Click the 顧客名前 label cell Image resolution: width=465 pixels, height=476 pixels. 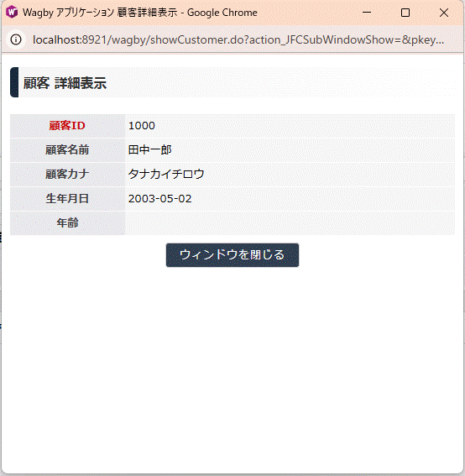point(67,150)
